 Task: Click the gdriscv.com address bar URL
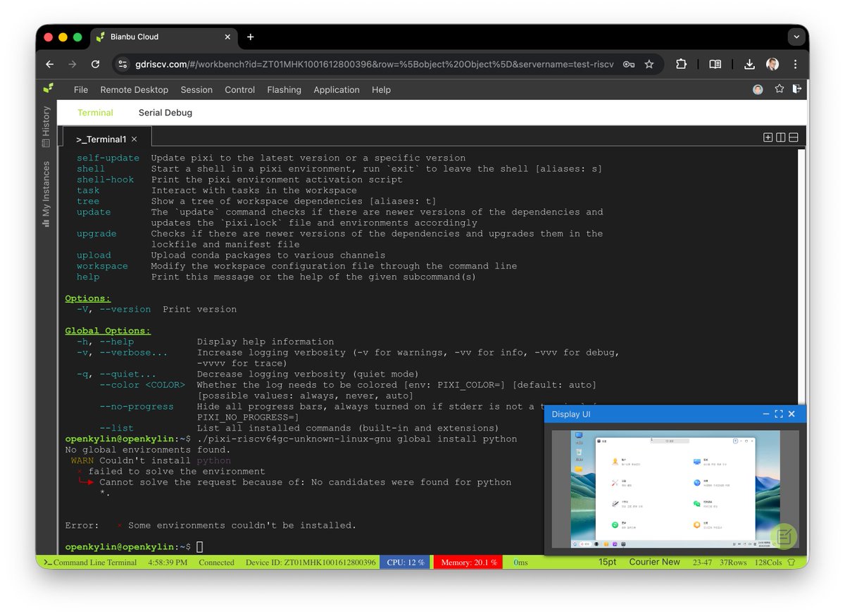click(x=375, y=64)
